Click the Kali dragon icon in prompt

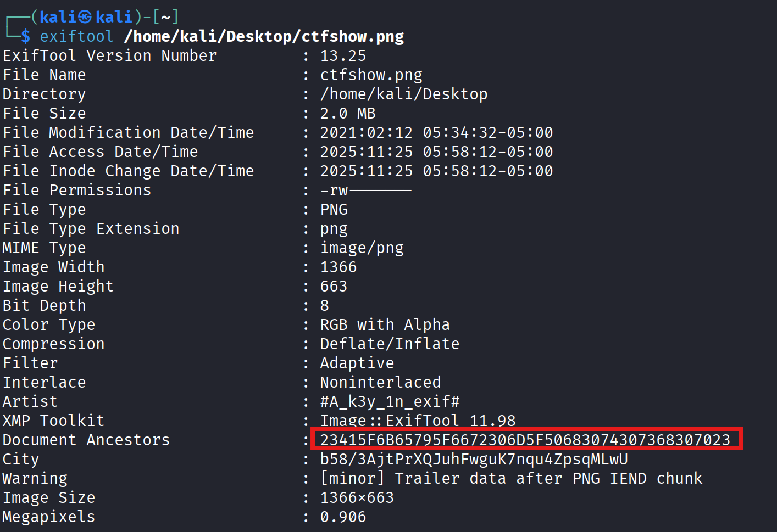[x=85, y=18]
